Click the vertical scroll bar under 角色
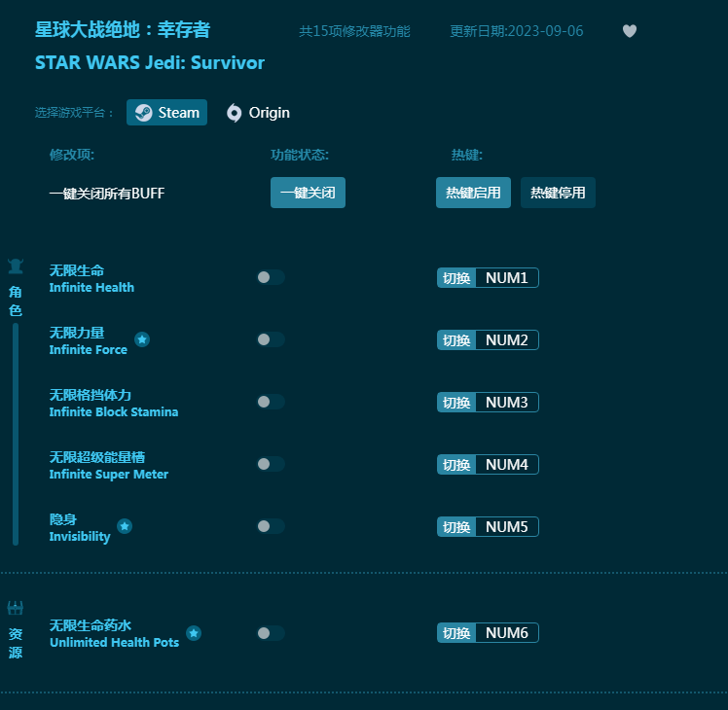This screenshot has height=710, width=728. pos(16,433)
